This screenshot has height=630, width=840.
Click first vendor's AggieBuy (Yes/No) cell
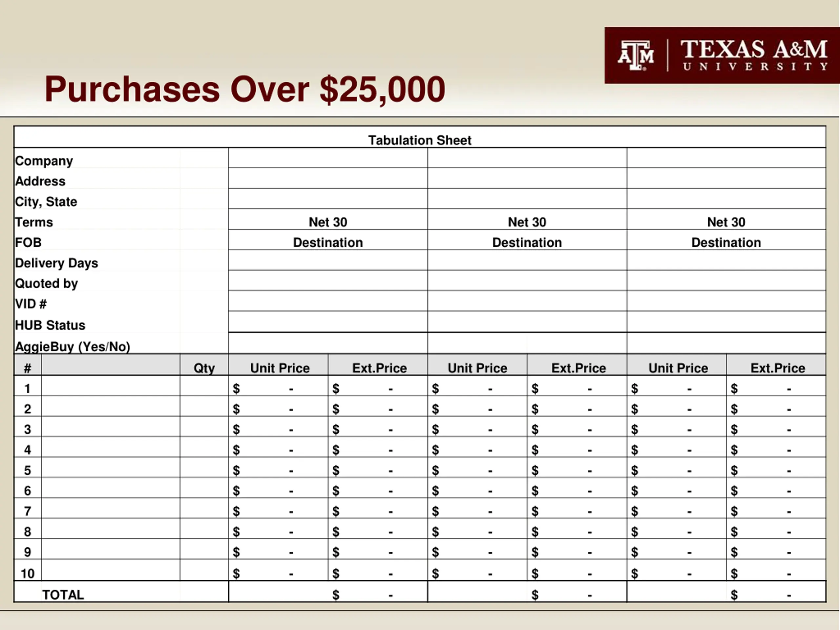pyautogui.click(x=328, y=343)
